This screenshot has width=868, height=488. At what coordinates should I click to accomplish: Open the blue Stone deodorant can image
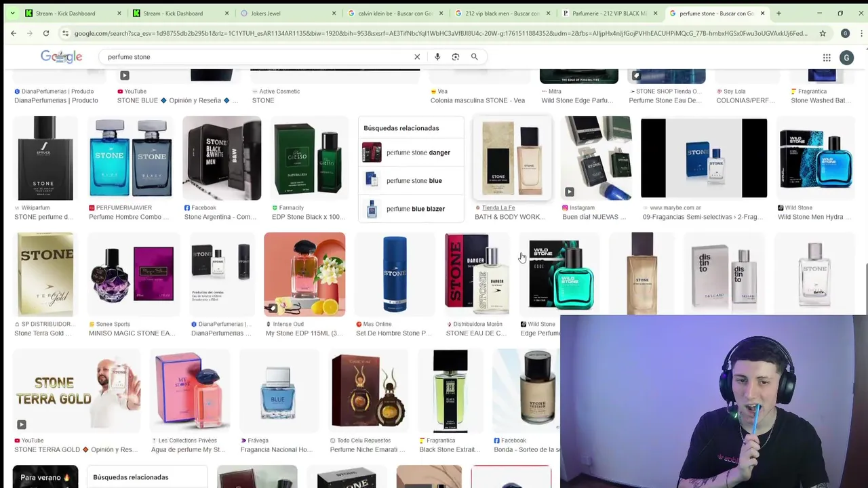(x=394, y=274)
